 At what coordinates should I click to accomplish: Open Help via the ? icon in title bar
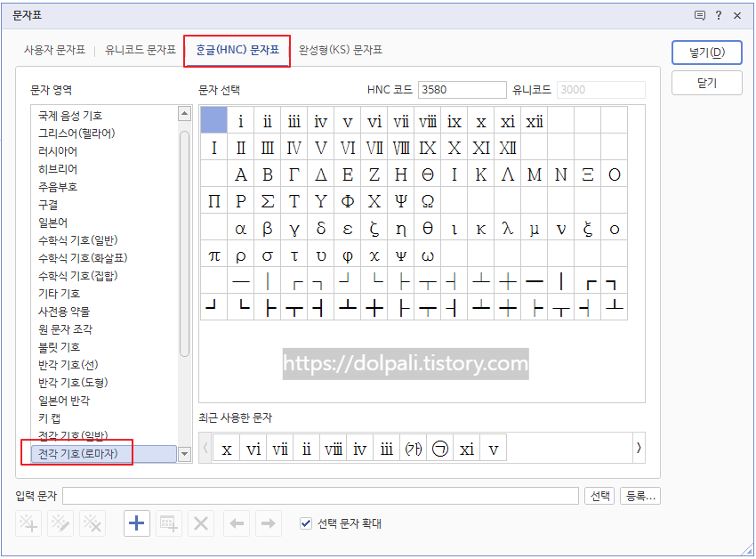(x=719, y=15)
